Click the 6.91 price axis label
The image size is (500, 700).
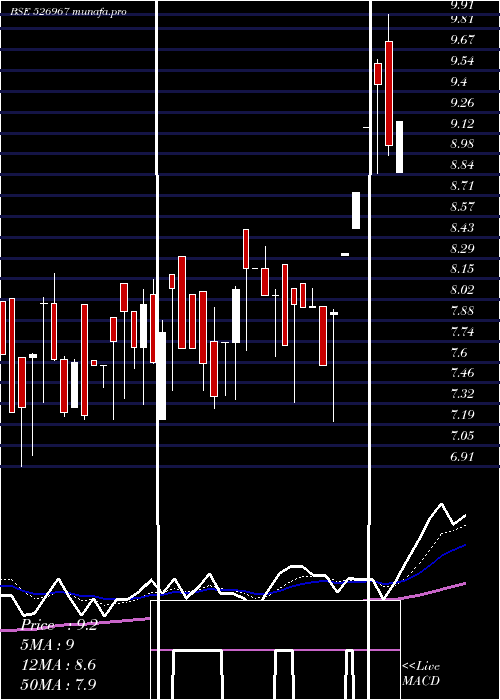coord(462,457)
